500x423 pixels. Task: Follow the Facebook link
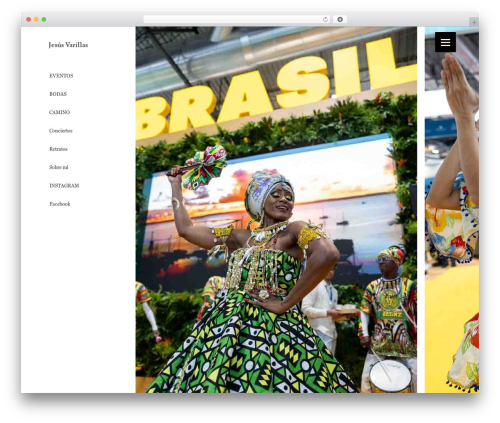coord(60,204)
